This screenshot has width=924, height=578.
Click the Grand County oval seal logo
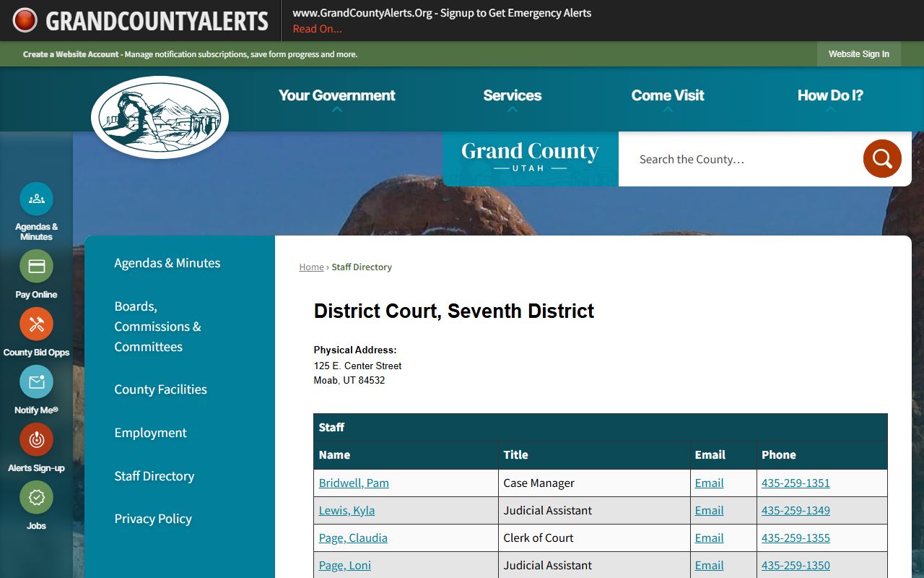[160, 118]
